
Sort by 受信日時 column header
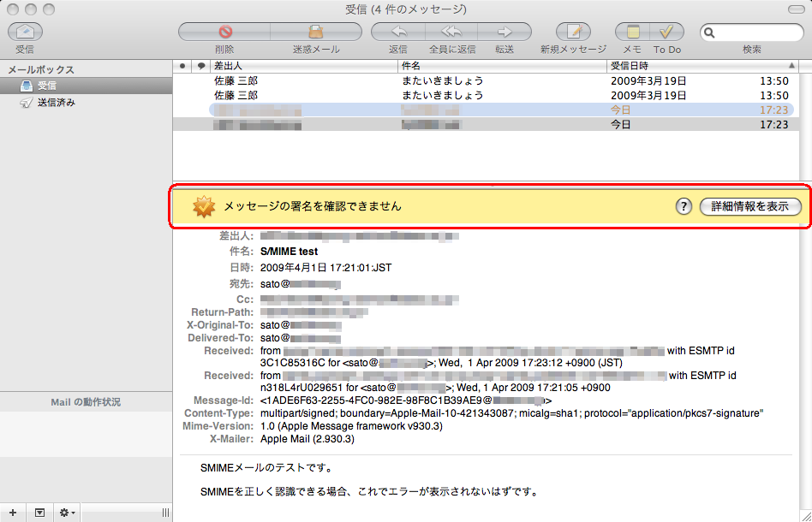702,66
